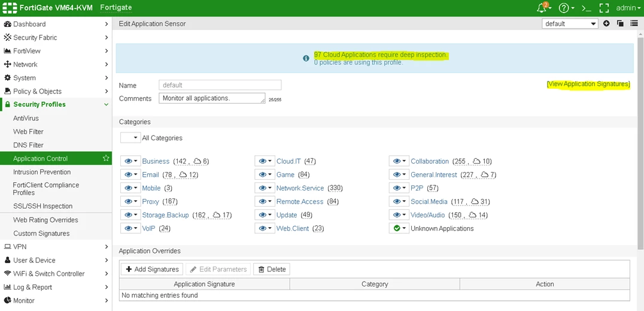The height and width of the screenshot is (311, 644).
Task: Favorite Application Control with star icon
Action: (106, 158)
